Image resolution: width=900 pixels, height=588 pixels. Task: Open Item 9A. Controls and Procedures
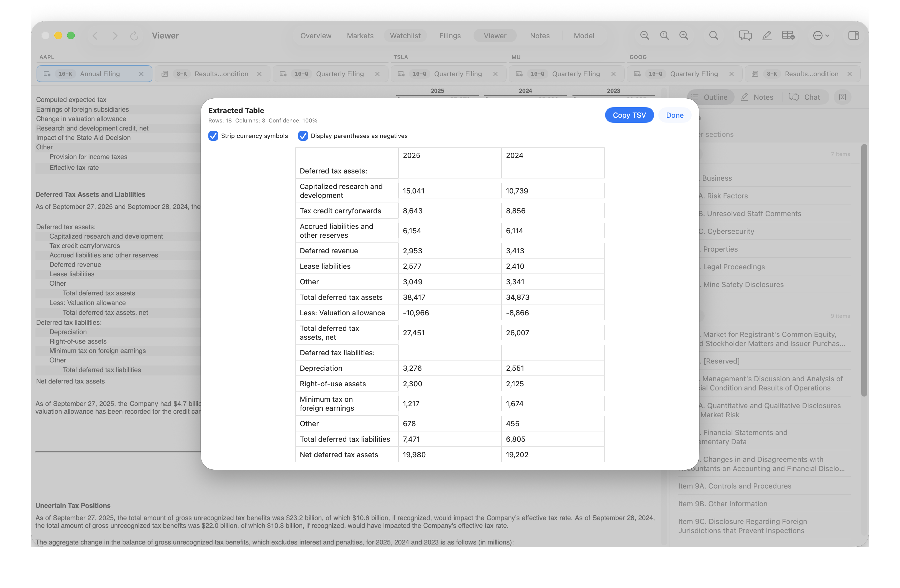click(734, 486)
